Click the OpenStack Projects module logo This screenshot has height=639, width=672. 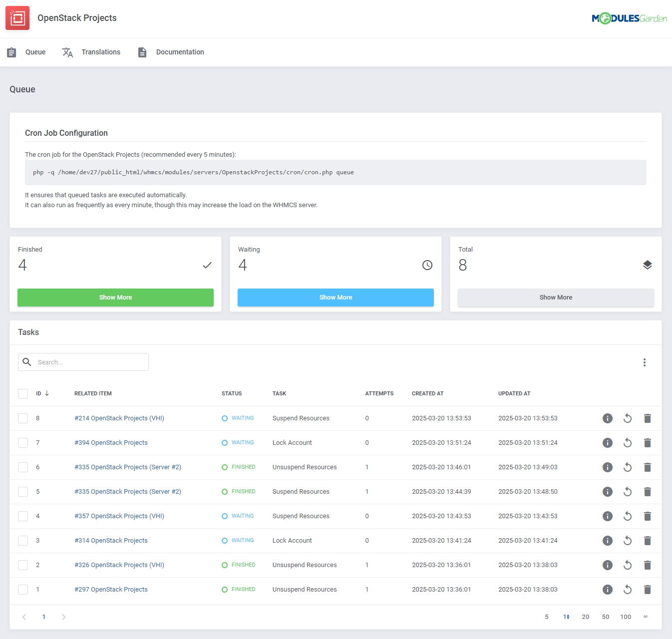coord(17,18)
